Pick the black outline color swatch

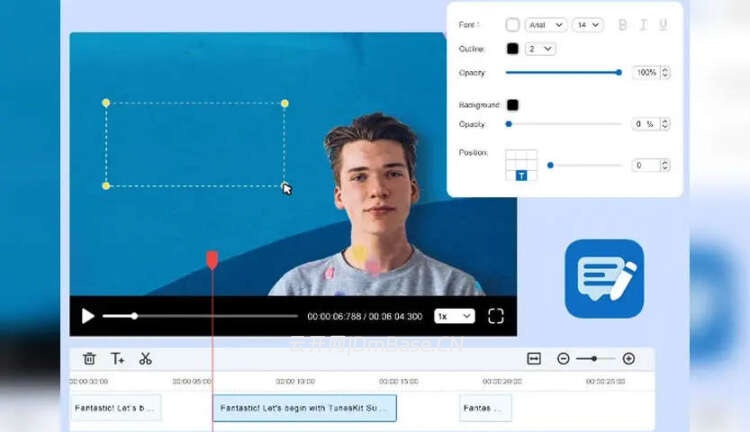tap(513, 48)
